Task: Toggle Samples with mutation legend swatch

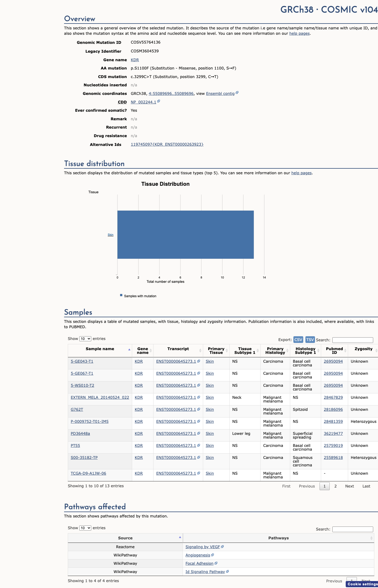Action: 121,295
